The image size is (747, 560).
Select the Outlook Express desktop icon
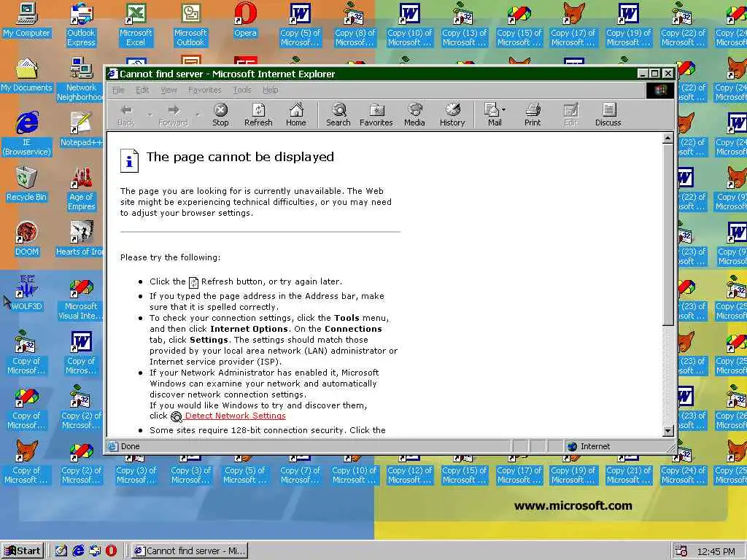point(81,24)
